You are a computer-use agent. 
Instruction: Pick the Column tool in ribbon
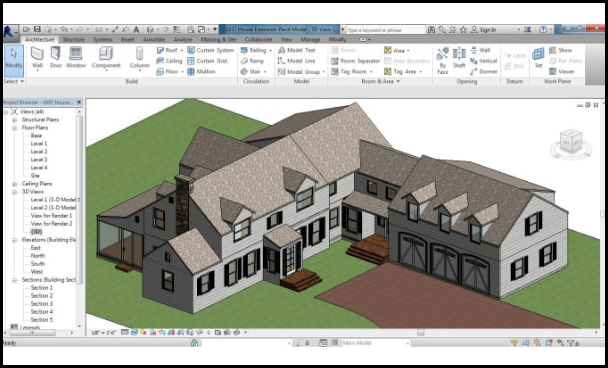[140, 58]
